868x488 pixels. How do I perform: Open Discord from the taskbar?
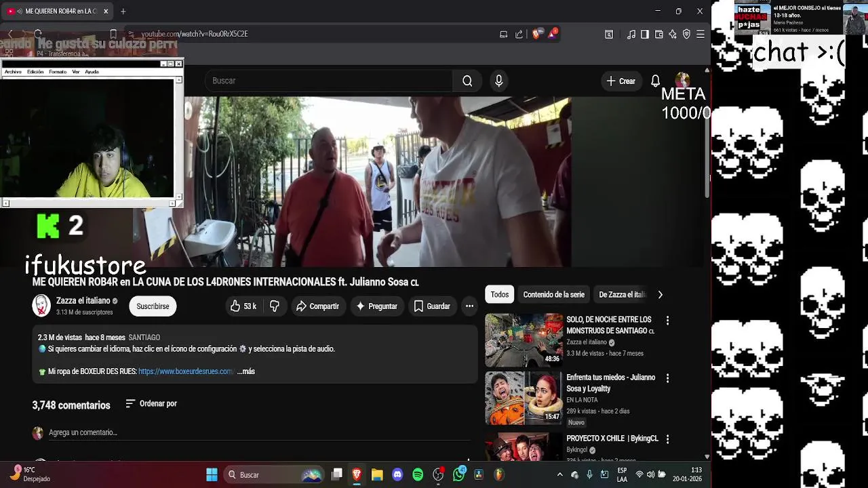tap(397, 475)
